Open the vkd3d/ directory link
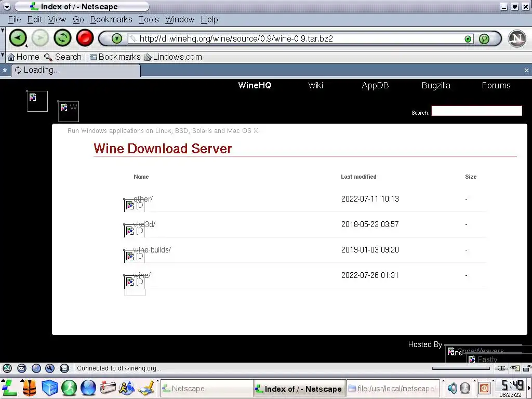The image size is (532, 399). pyautogui.click(x=144, y=224)
